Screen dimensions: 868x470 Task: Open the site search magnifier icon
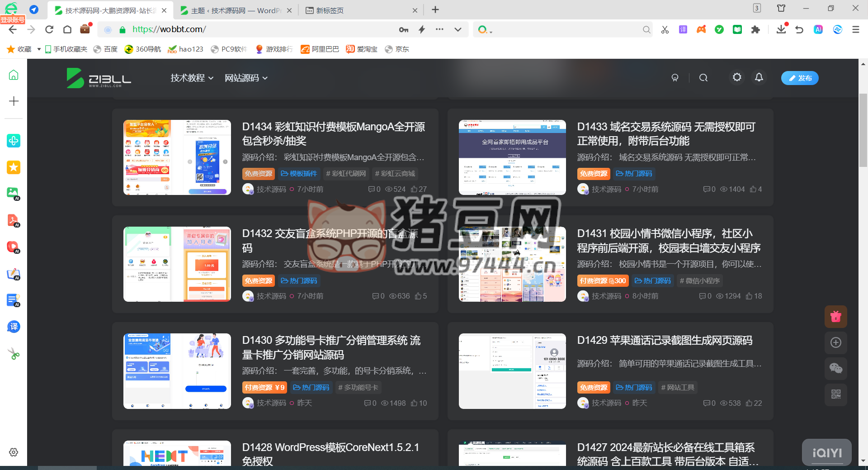[703, 78]
